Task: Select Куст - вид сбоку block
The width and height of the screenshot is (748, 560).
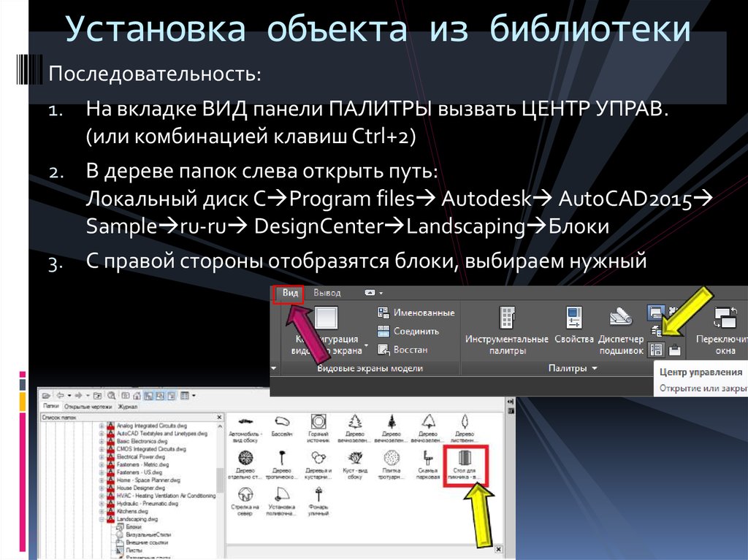Action: pyautogui.click(x=355, y=466)
